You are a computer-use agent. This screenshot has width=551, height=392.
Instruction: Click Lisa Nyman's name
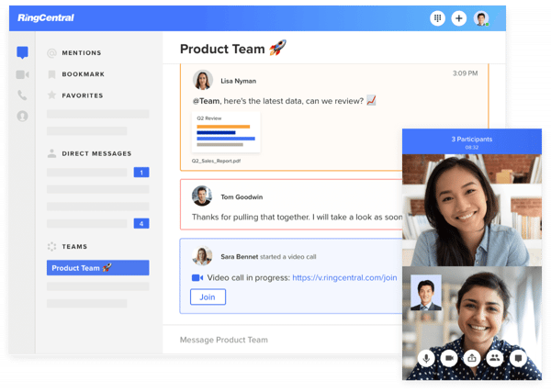click(238, 81)
